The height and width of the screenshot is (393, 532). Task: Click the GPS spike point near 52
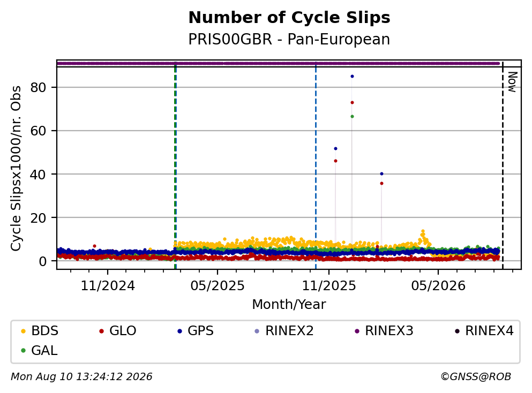pos(335,148)
